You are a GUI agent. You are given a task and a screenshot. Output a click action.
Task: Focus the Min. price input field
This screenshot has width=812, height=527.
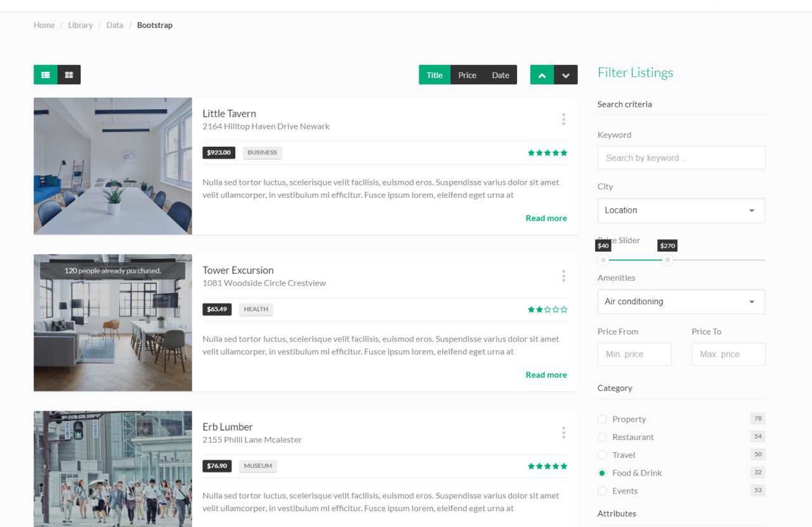pos(634,354)
